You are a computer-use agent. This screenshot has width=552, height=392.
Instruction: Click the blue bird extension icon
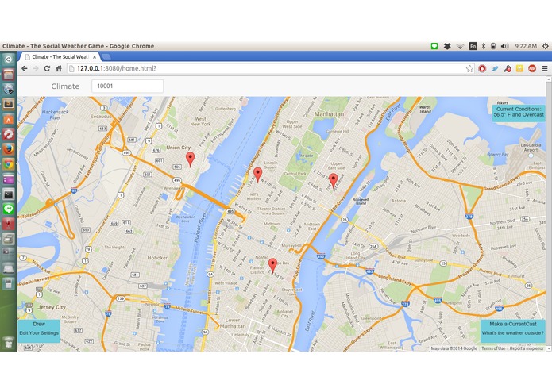click(x=495, y=68)
